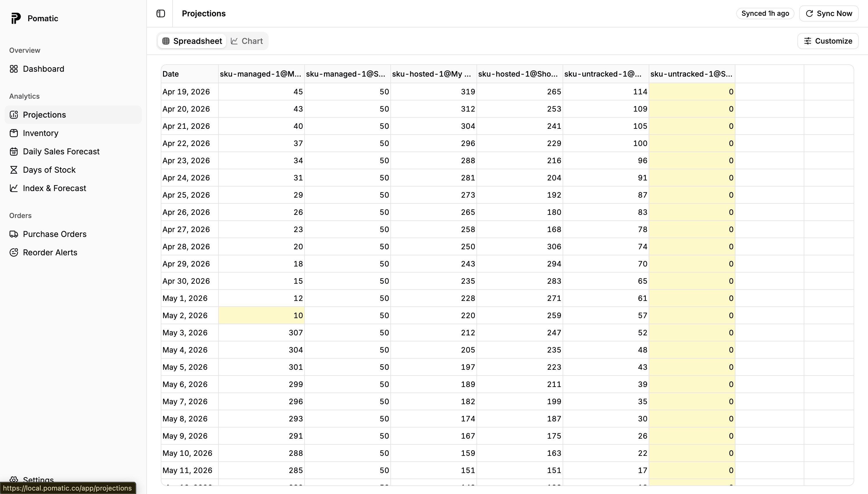Viewport: 868px width, 494px height.
Task: Select the May 1, 2026 date cell
Action: click(x=190, y=298)
